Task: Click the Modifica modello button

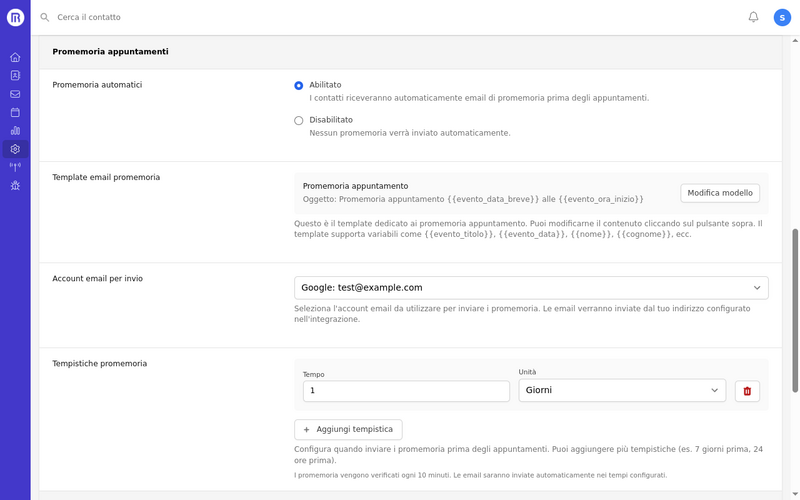Action: pyautogui.click(x=720, y=193)
